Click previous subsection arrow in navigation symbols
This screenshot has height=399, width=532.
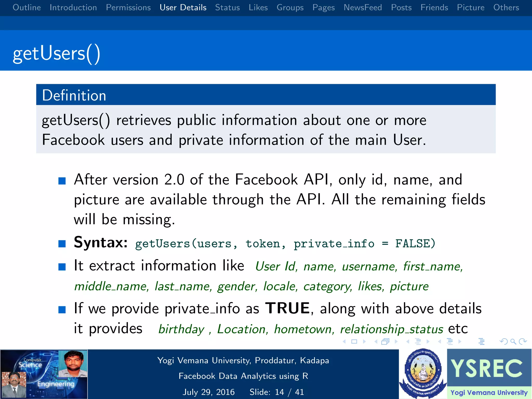coord(408,342)
